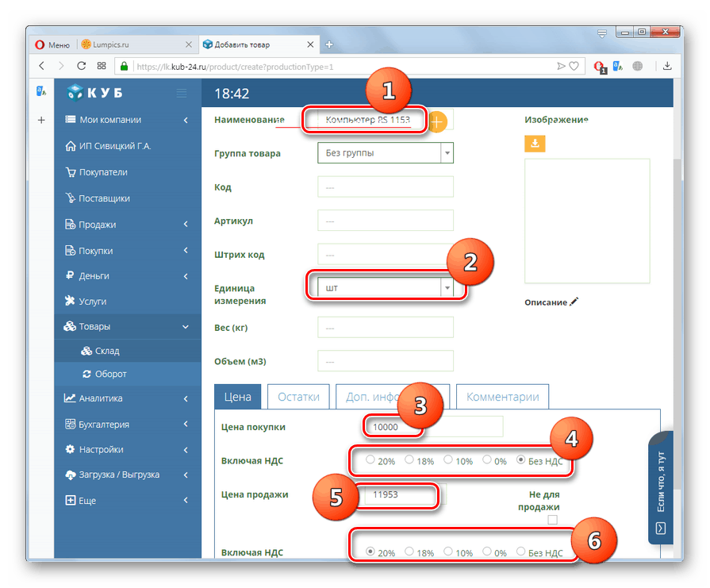Click the browser Back arrow
710x588 pixels.
tap(42, 66)
